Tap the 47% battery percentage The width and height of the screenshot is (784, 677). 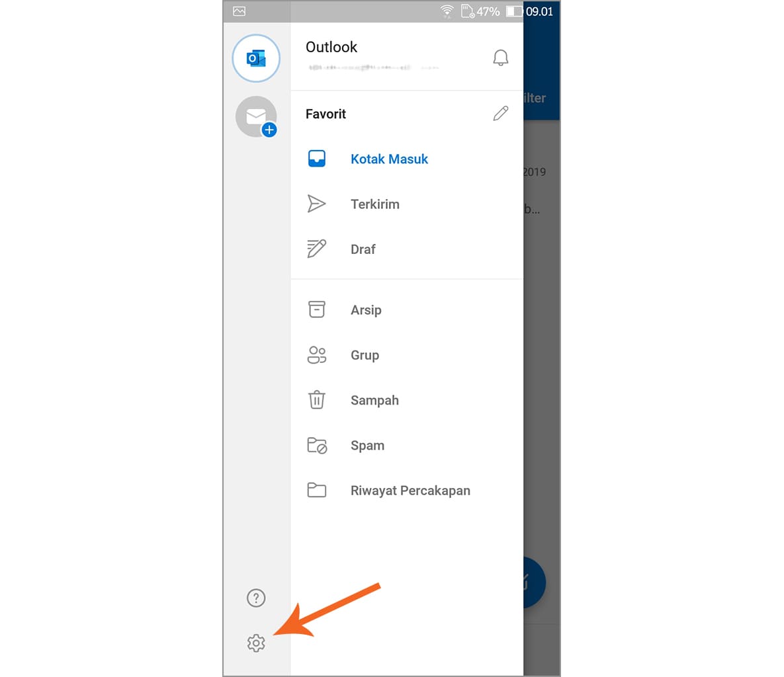click(x=488, y=11)
